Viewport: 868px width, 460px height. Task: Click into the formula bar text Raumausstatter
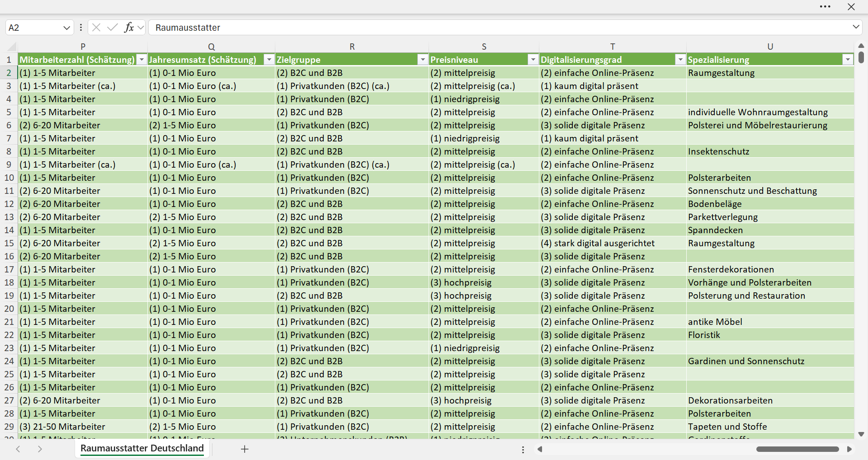(x=188, y=28)
